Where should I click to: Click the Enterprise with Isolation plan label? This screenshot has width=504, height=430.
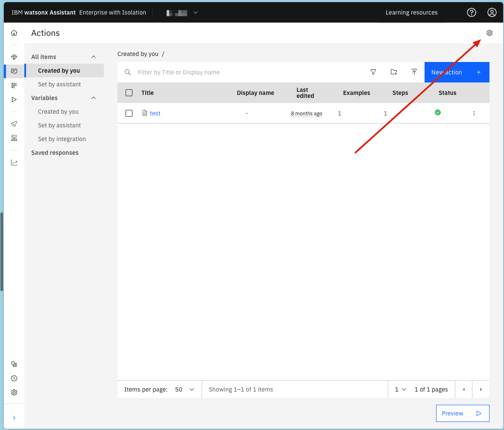pyautogui.click(x=112, y=12)
